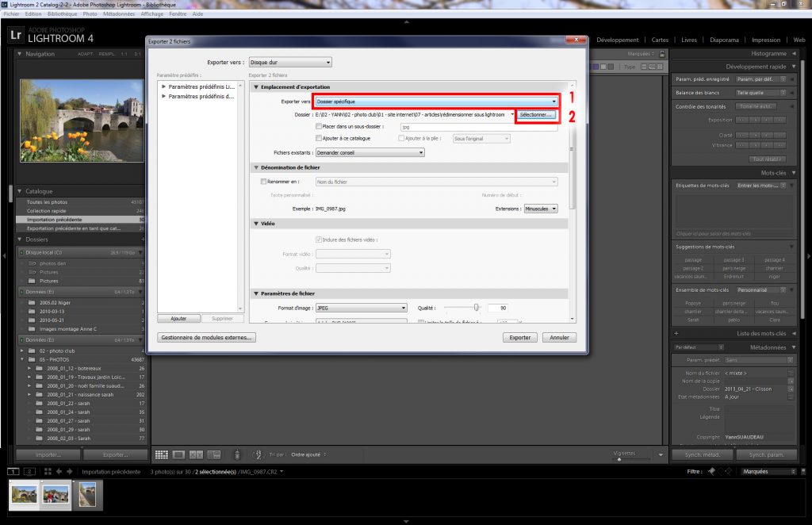Collapse the left panel side arrow
This screenshot has width=812, height=525.
coord(3,256)
